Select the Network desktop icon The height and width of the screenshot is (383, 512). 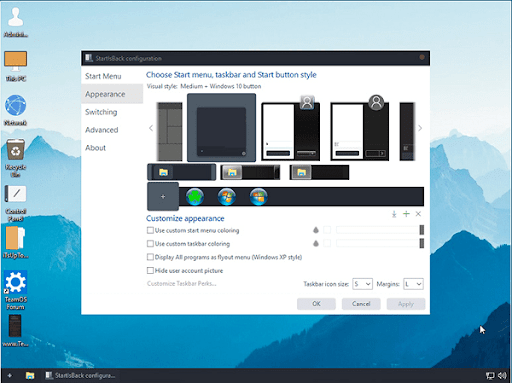coord(16,110)
